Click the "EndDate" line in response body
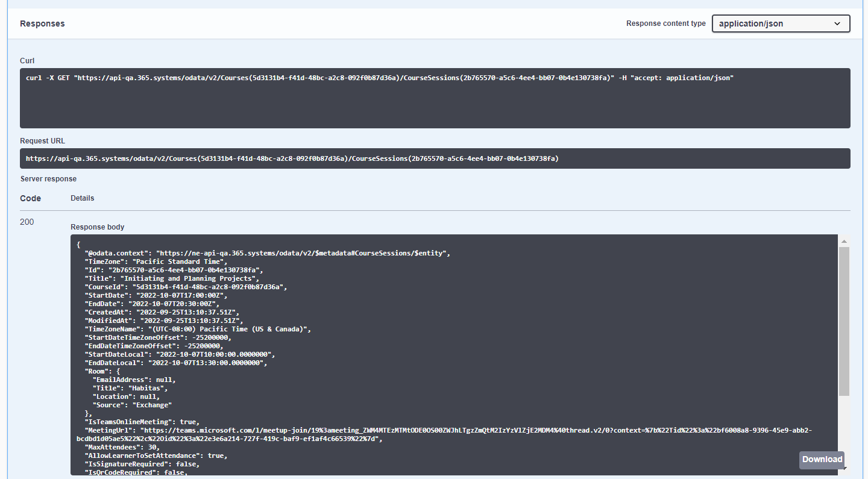Screen dimensions: 868x479 click(x=152, y=304)
